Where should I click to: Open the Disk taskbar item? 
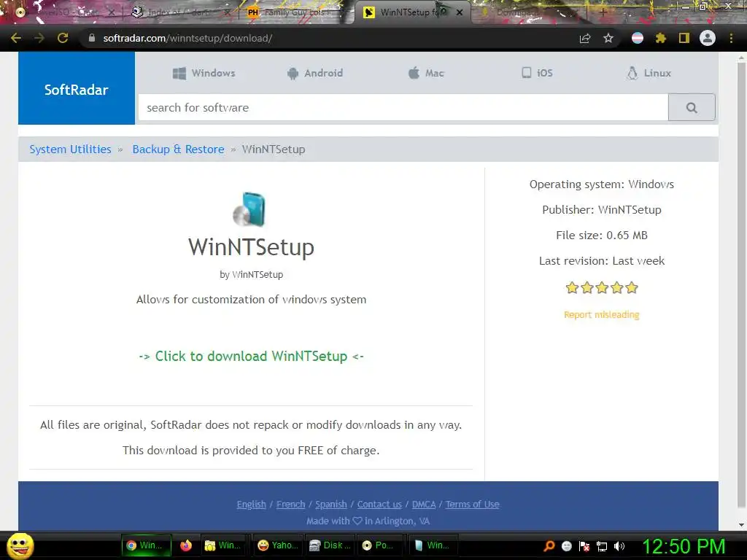330,545
